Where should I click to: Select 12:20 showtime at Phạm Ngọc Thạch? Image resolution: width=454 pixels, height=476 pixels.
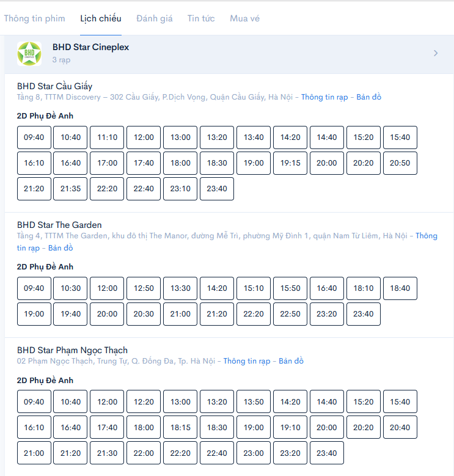click(x=144, y=401)
